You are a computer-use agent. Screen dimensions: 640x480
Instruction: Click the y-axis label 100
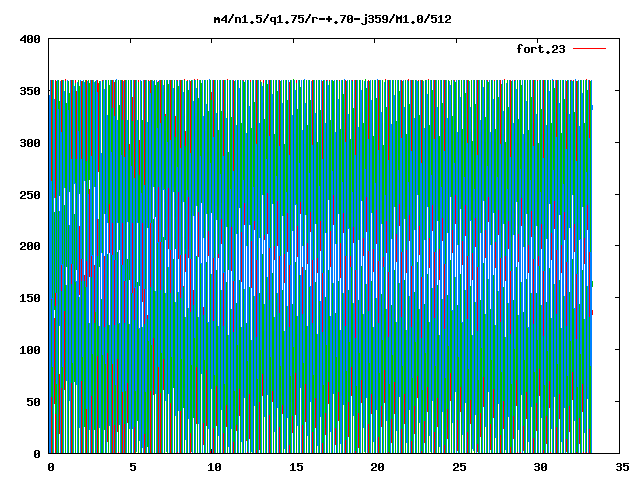click(30, 350)
